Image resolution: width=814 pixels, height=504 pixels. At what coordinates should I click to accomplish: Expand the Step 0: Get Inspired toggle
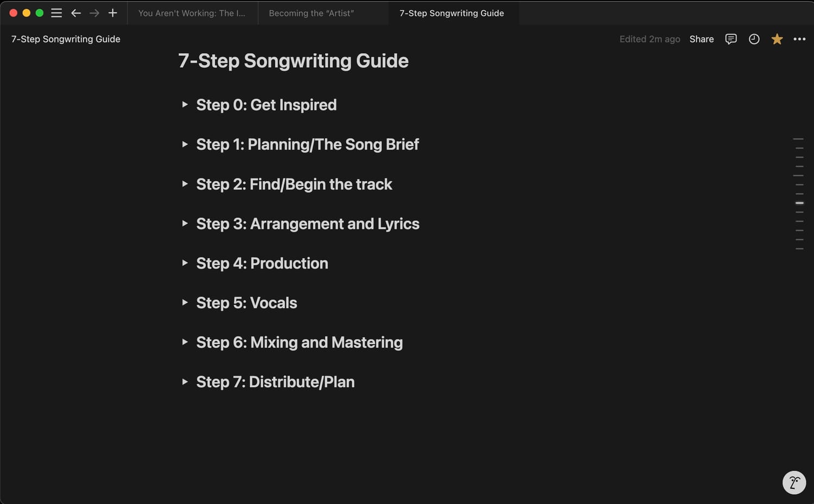pos(185,105)
